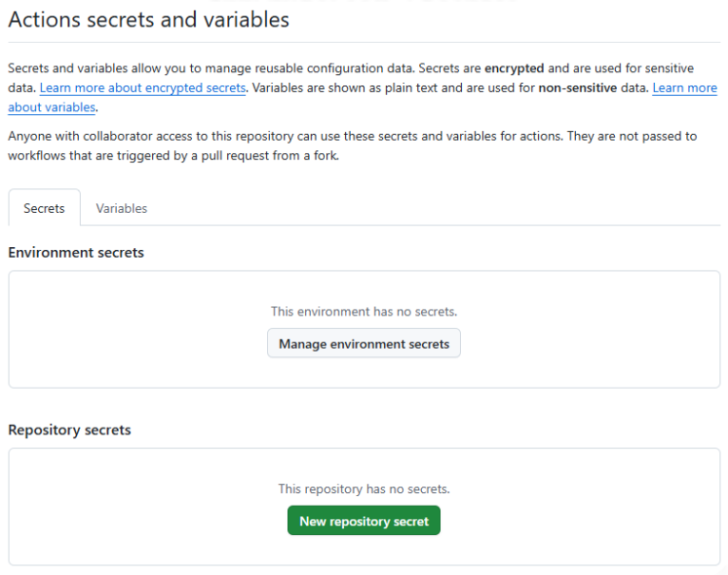Click the divider line below the page title

click(x=364, y=42)
